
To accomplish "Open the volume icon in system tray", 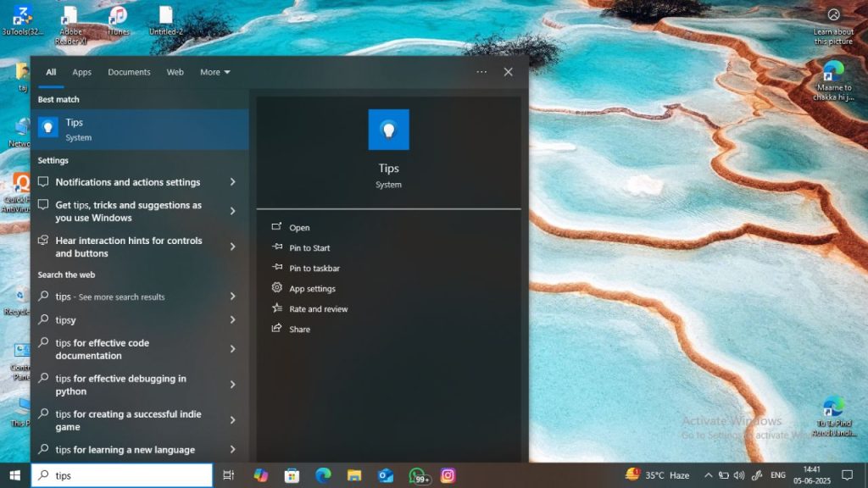I will pyautogui.click(x=739, y=475).
